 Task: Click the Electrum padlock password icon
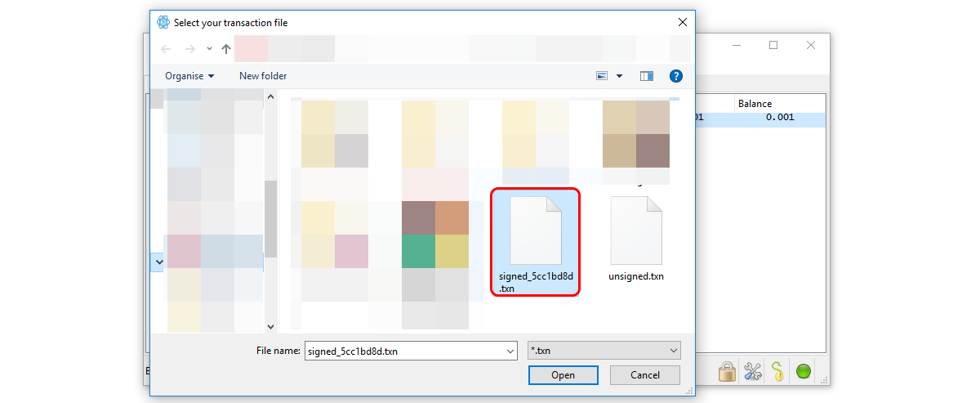(x=727, y=372)
